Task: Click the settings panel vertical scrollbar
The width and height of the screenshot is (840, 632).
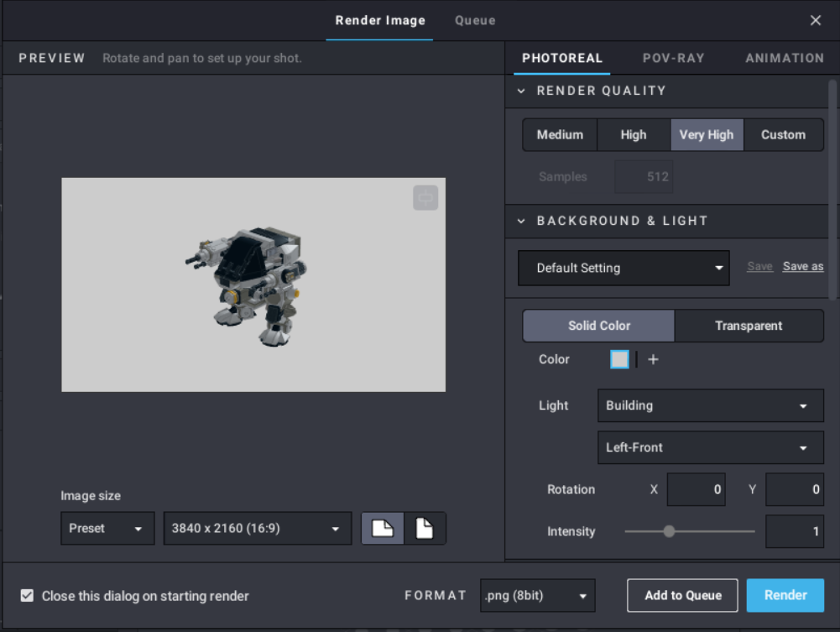Action: click(832, 191)
